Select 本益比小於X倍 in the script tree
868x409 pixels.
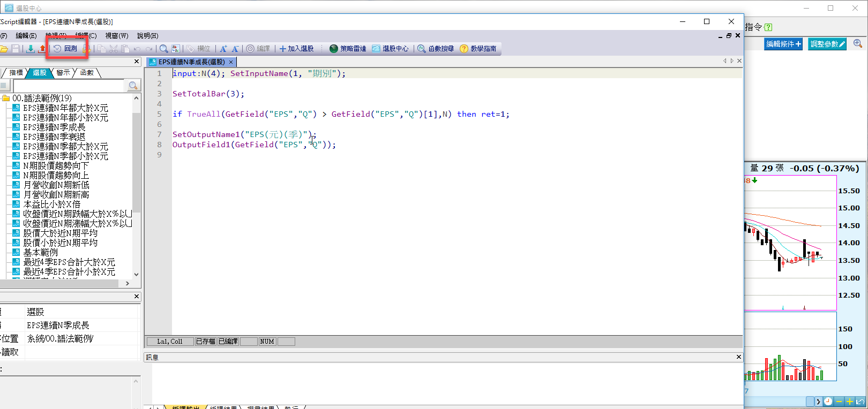coord(51,205)
